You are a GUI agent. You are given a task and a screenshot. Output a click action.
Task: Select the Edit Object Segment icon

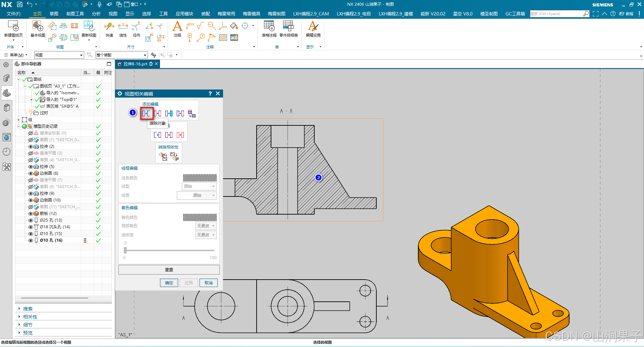click(x=180, y=113)
